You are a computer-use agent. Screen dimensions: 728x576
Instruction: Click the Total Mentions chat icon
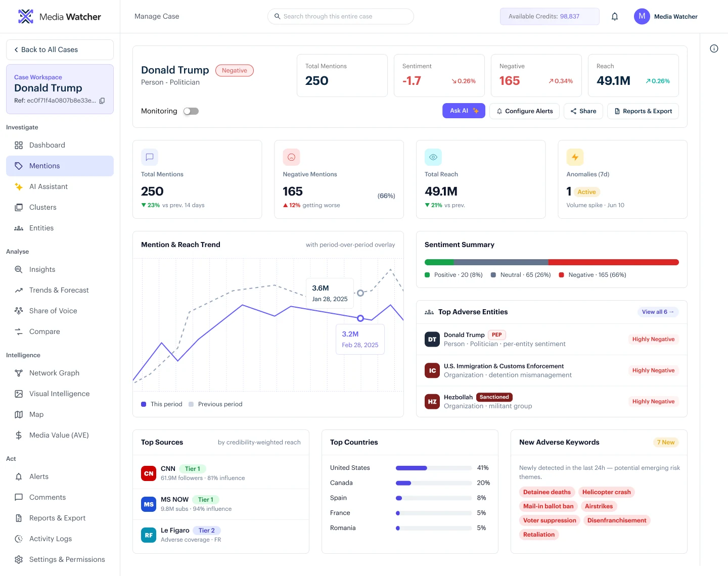tap(150, 157)
